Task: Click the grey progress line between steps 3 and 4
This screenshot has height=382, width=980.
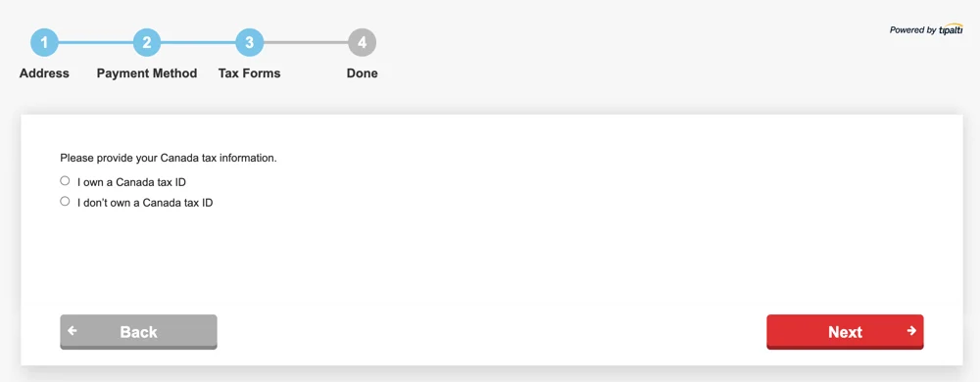Action: point(306,42)
